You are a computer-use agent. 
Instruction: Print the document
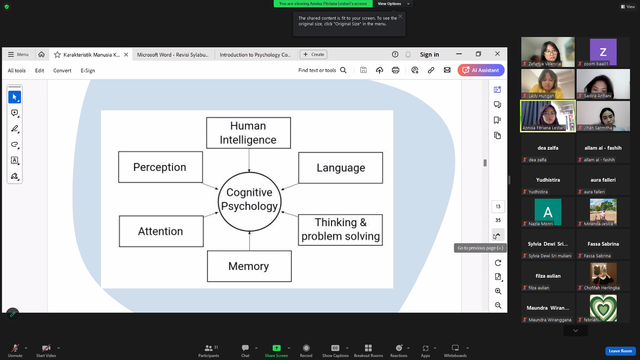[396, 70]
